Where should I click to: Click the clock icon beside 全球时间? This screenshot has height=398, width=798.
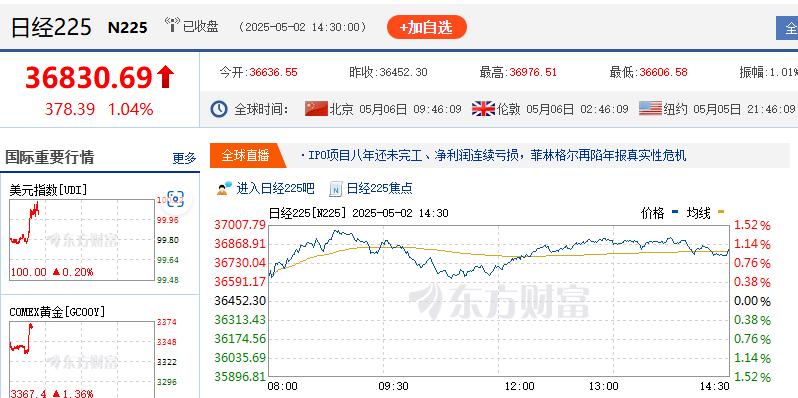coord(219,109)
